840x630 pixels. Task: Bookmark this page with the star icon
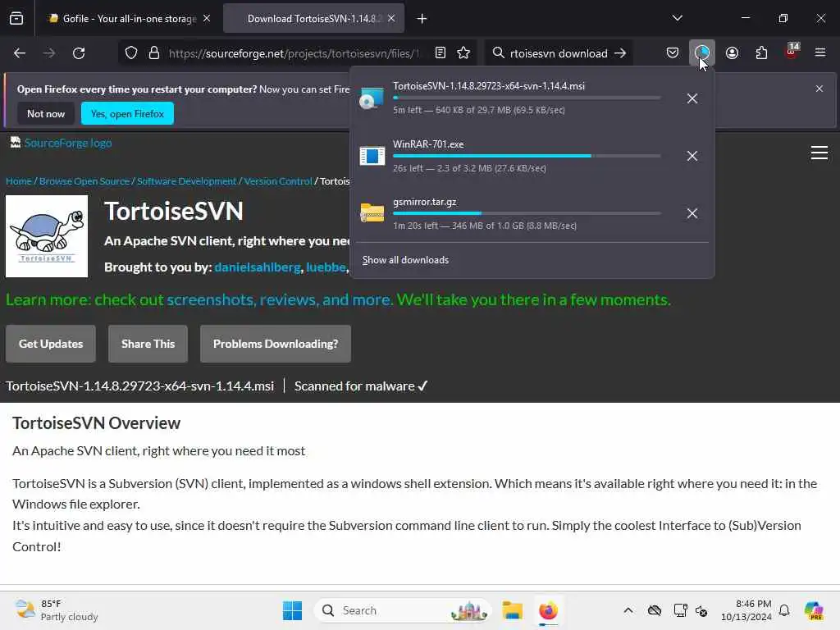[463, 53]
